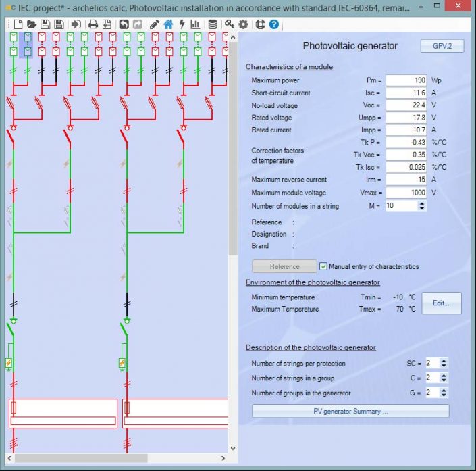Image resolution: width=476 pixels, height=471 pixels.
Task: Click the lifebuoy support icon
Action: (x=260, y=24)
